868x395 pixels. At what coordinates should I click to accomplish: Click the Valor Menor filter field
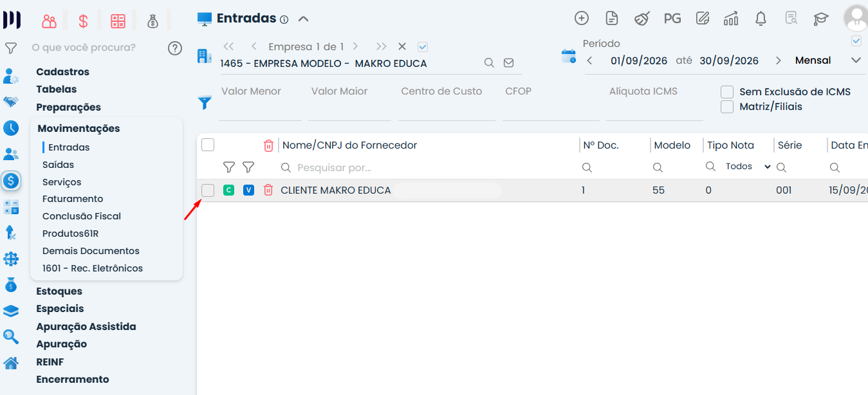tap(260, 102)
